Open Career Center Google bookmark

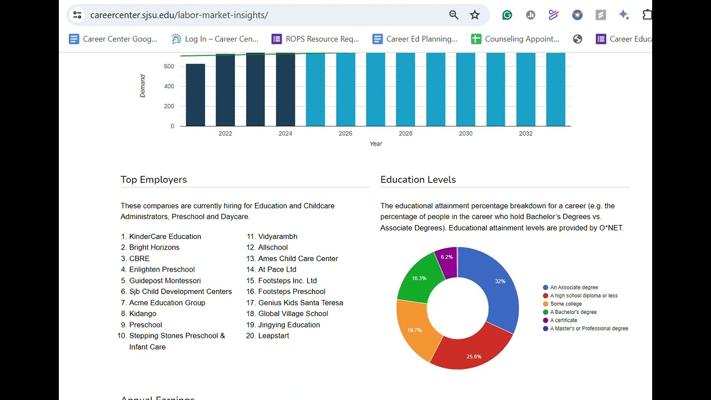113,39
